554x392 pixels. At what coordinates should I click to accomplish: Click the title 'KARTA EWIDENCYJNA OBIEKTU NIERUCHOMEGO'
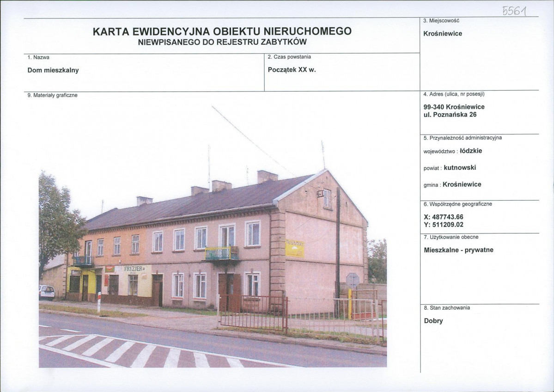222,31
